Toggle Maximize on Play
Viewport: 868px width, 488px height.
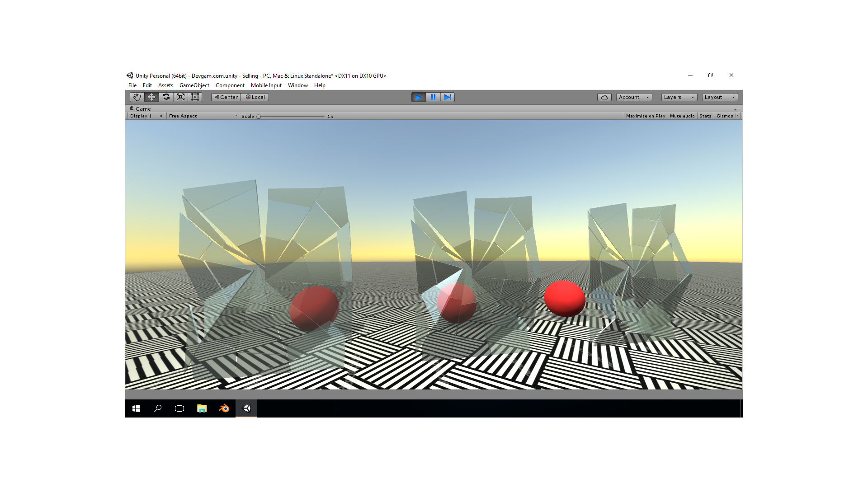point(646,116)
